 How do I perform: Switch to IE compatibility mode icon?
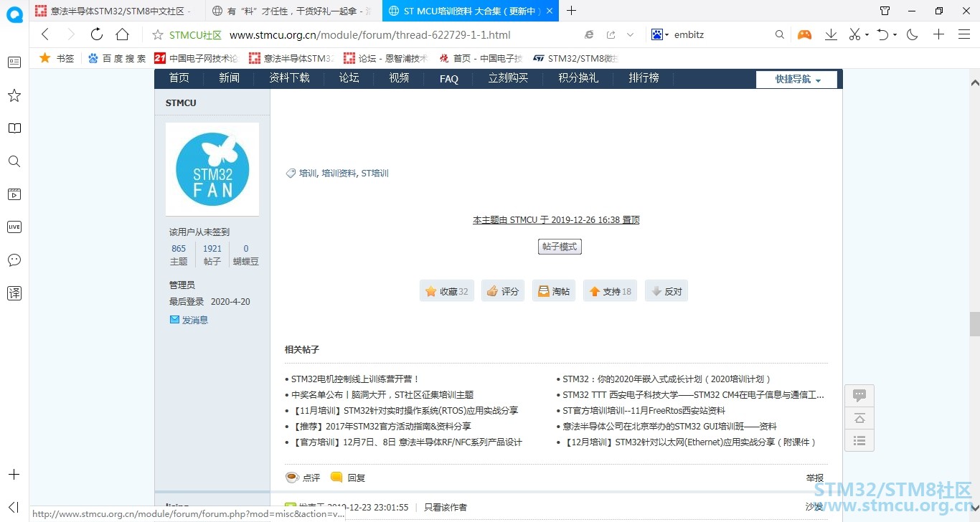pos(589,34)
